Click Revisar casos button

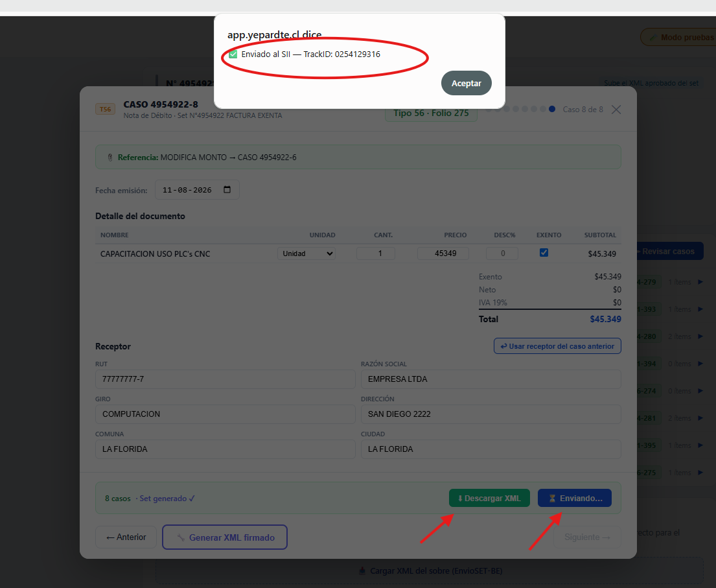click(669, 252)
